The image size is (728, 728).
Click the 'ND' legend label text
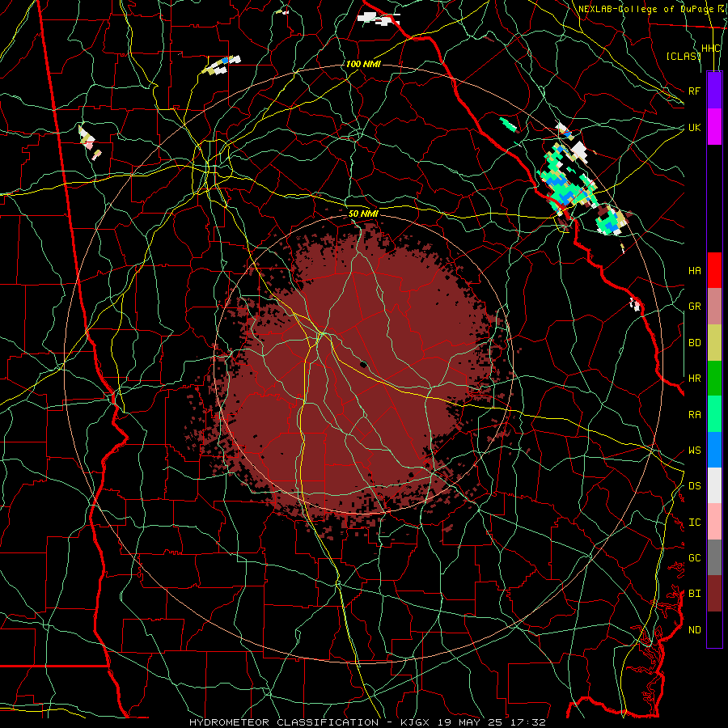click(695, 630)
